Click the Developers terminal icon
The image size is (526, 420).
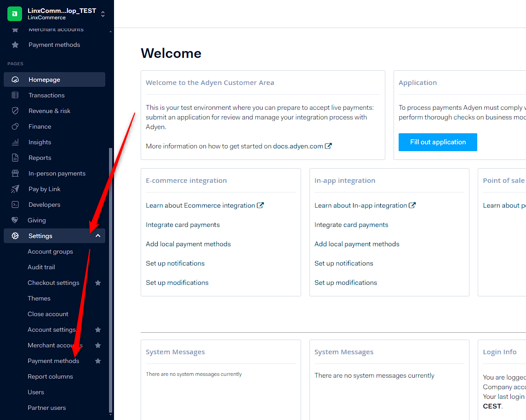pyautogui.click(x=15, y=204)
